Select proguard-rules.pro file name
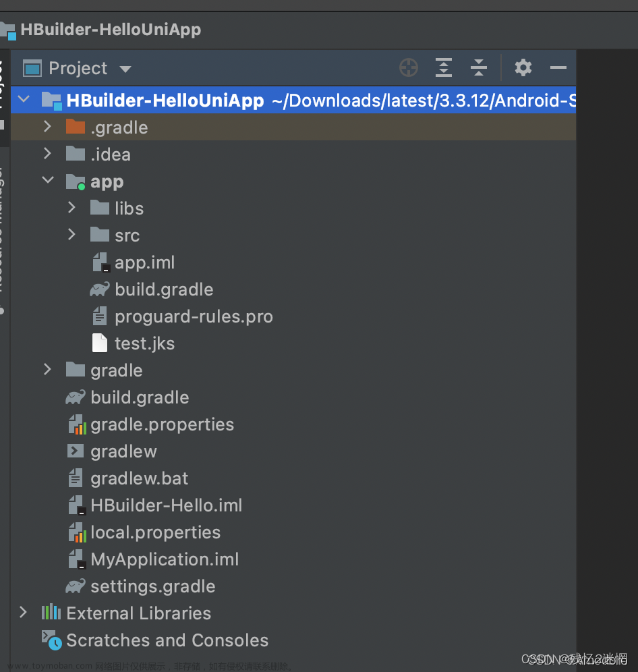 194,316
